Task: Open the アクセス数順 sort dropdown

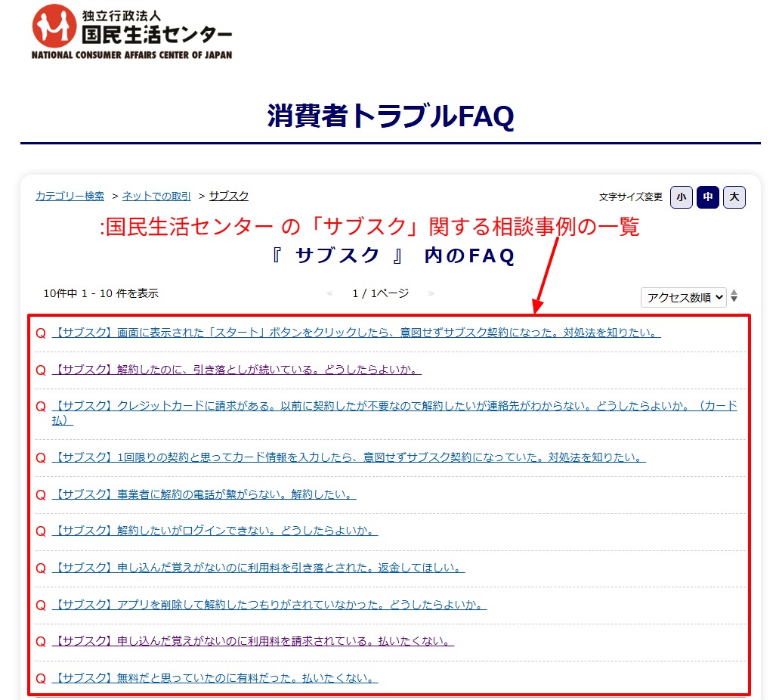Action: 684,297
